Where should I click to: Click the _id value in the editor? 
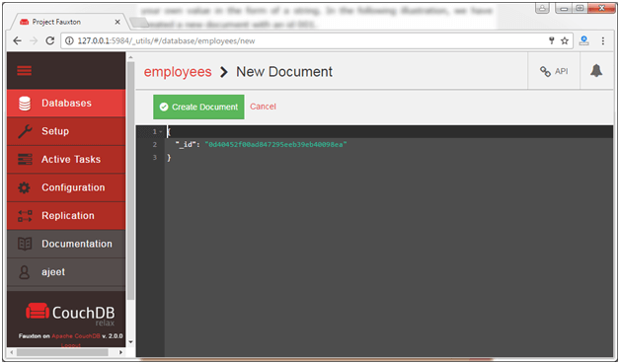pyautogui.click(x=275, y=145)
